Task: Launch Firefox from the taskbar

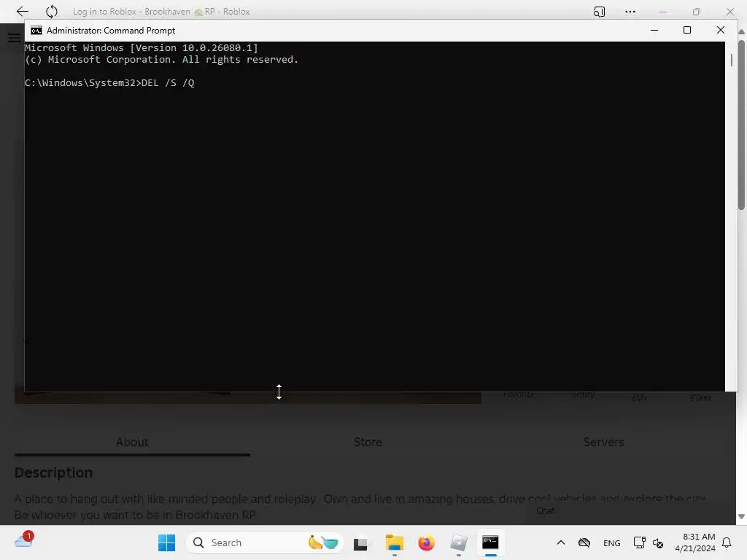Action: (426, 542)
